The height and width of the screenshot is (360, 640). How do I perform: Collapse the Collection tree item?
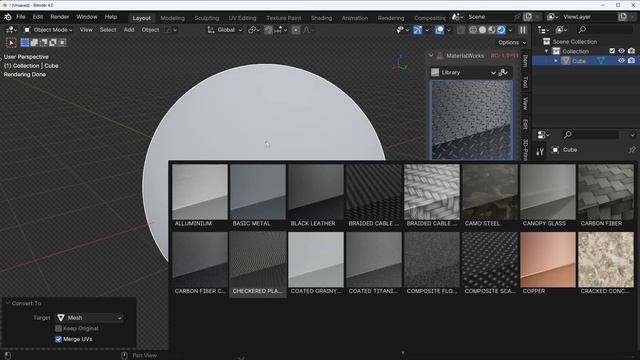(547, 51)
